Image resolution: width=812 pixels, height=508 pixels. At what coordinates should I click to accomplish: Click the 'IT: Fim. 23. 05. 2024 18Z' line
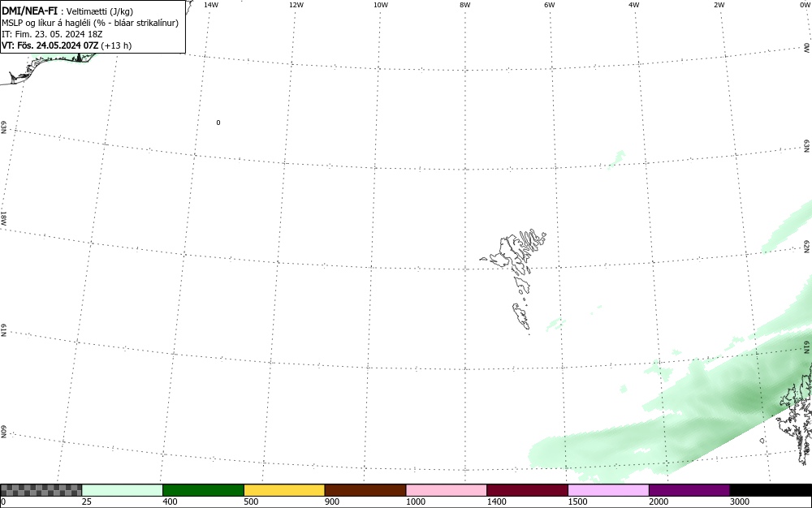point(52,34)
